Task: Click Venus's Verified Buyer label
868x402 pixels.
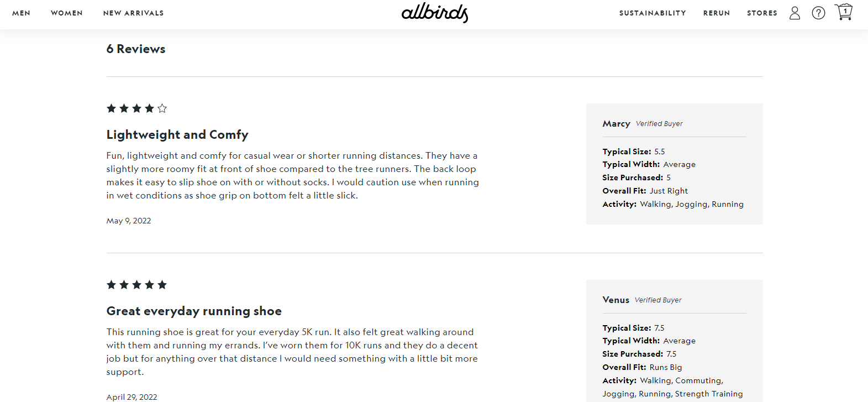Action: [x=658, y=300]
